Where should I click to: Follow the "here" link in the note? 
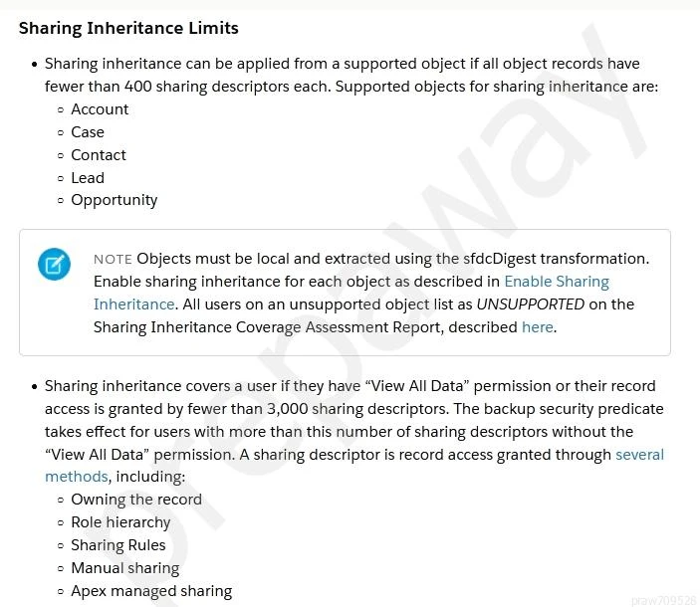click(x=537, y=326)
